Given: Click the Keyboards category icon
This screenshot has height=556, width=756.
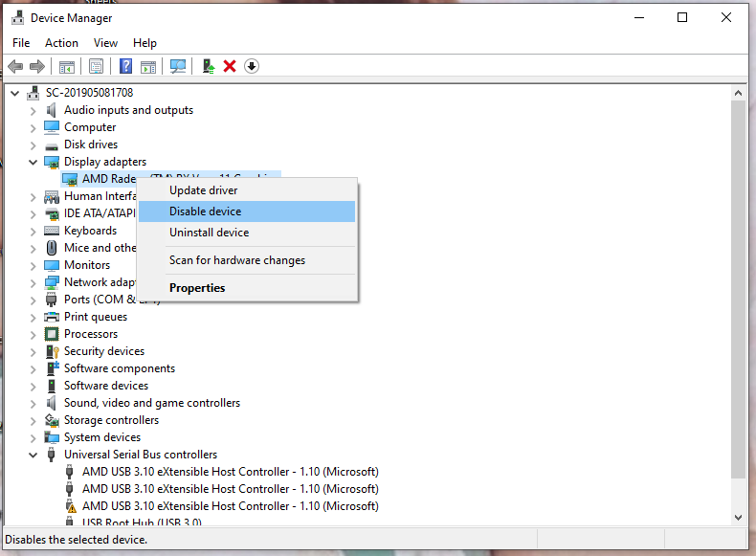Looking at the screenshot, I should click(52, 231).
